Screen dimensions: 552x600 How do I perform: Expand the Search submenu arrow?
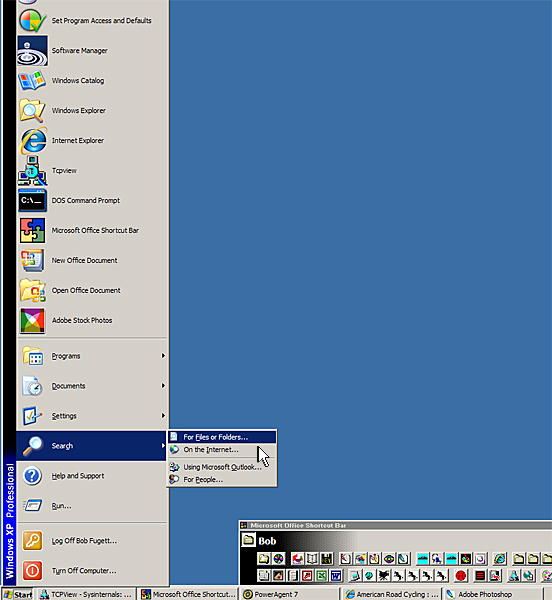tap(163, 445)
